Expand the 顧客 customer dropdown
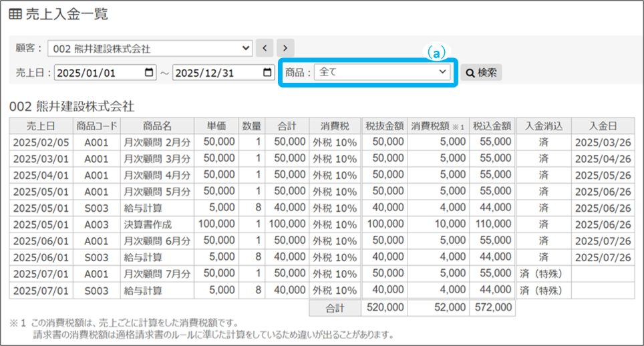 [150, 49]
